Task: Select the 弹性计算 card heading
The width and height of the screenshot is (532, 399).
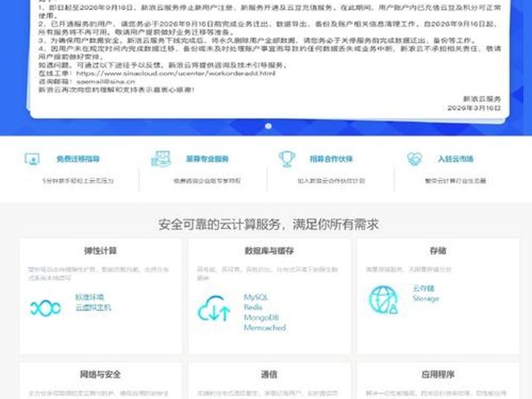Action: click(x=100, y=251)
